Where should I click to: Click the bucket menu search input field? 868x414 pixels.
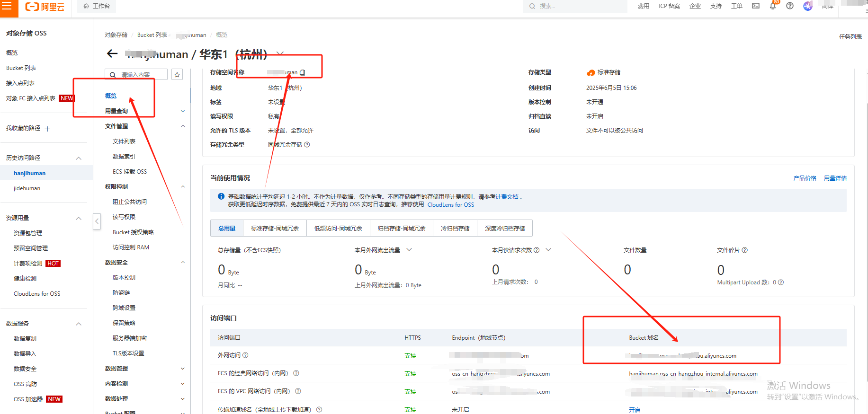[136, 75]
